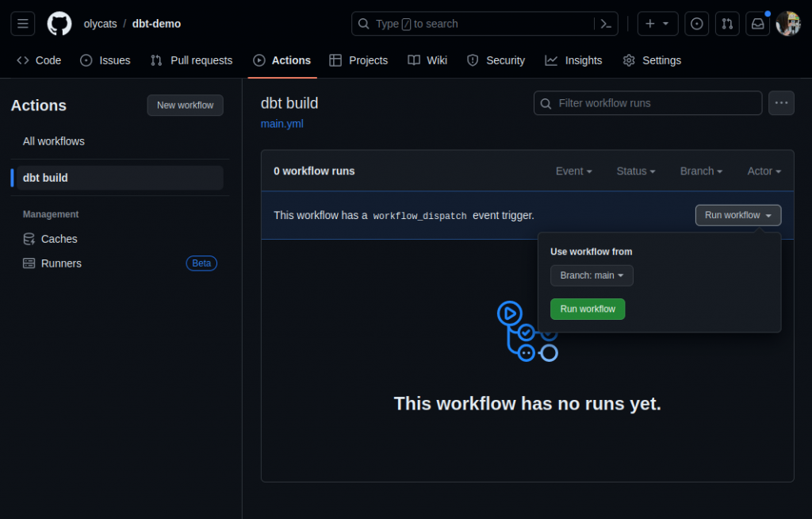This screenshot has height=519, width=812.
Task: Select All workflows in sidebar
Action: click(x=121, y=141)
